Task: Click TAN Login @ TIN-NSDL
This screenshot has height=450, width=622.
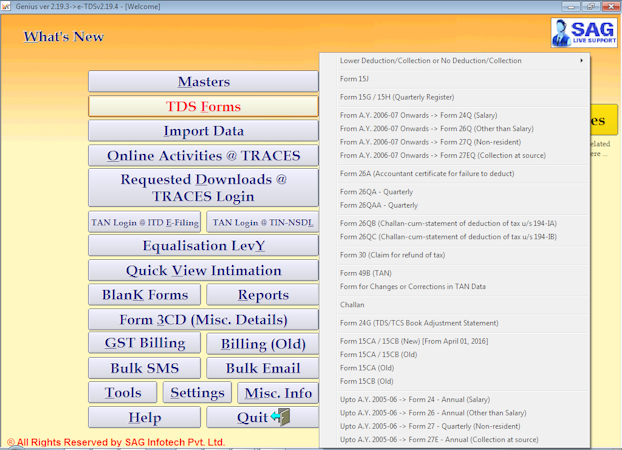Action: [263, 222]
